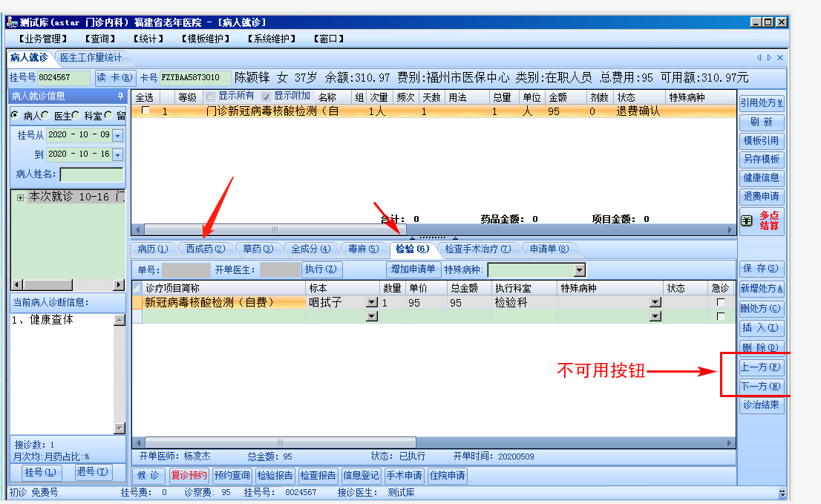Screen dimensions: 821x504
Task: Toggle the 显示附加 checkbox
Action: 266,96
